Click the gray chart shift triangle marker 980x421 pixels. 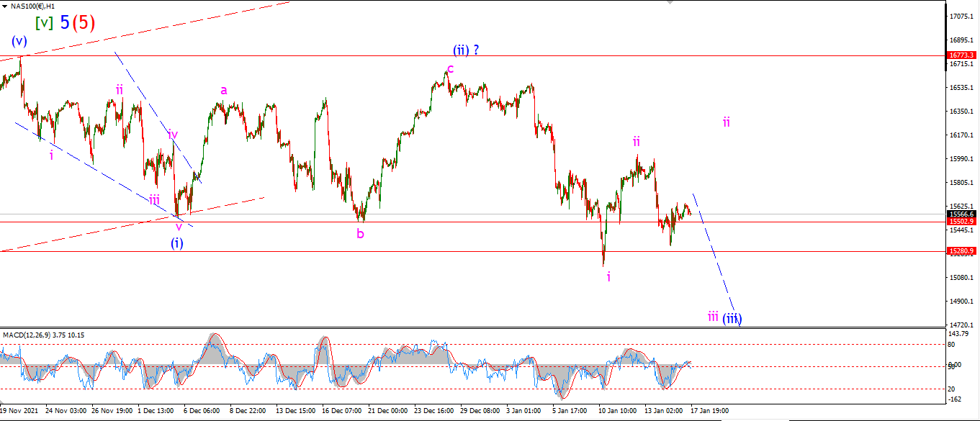click(670, 2)
